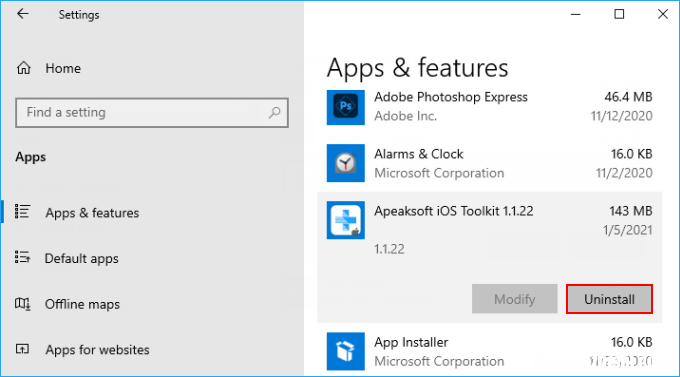Click the Apeaksoft iOS Toolkit app icon
680x377 pixels.
346,220
